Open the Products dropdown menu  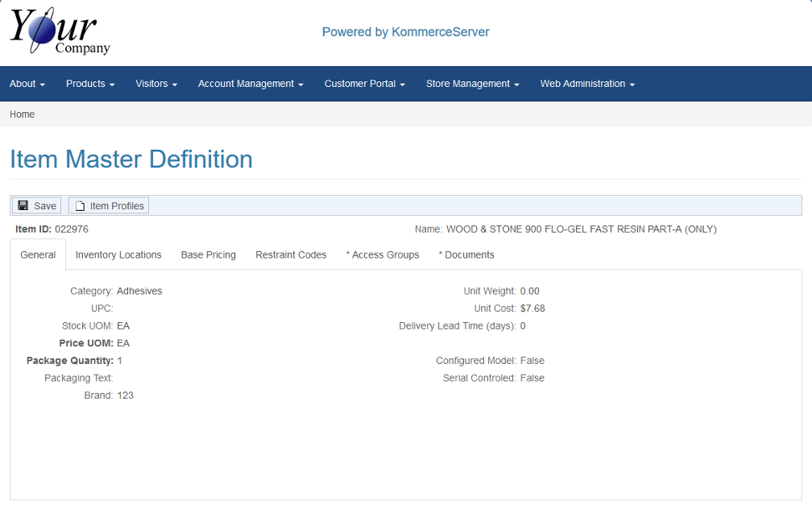pos(90,84)
